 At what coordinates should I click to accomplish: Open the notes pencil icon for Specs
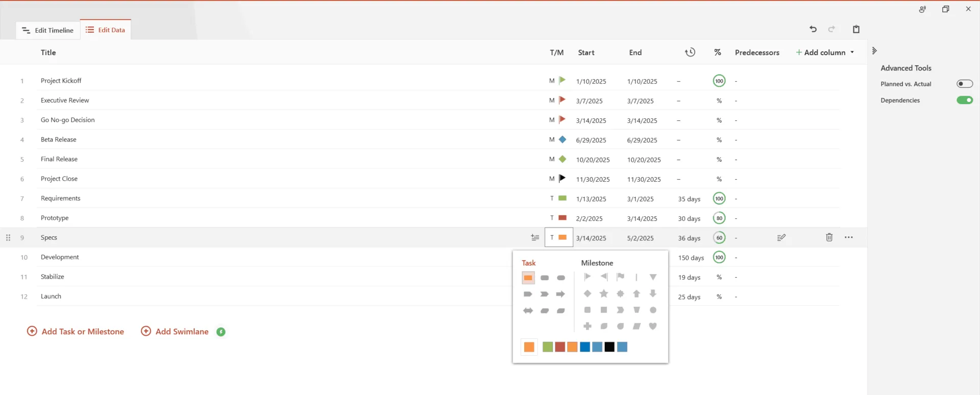(x=781, y=237)
